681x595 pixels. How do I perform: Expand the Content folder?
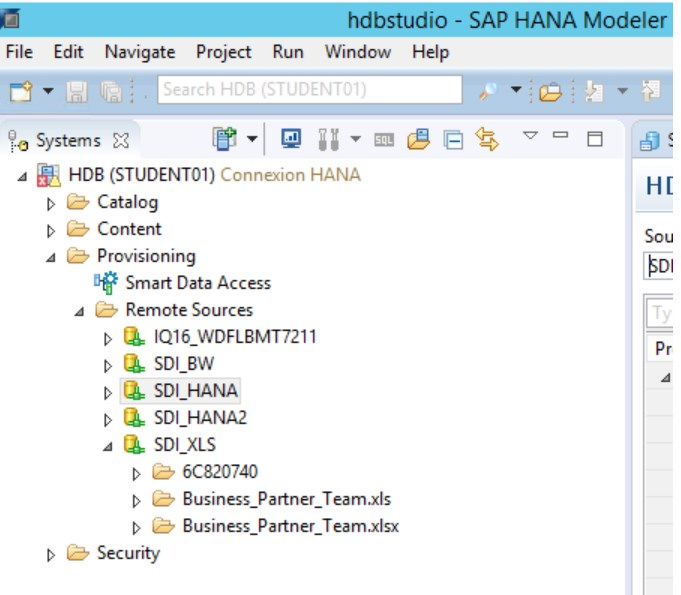[x=51, y=231]
